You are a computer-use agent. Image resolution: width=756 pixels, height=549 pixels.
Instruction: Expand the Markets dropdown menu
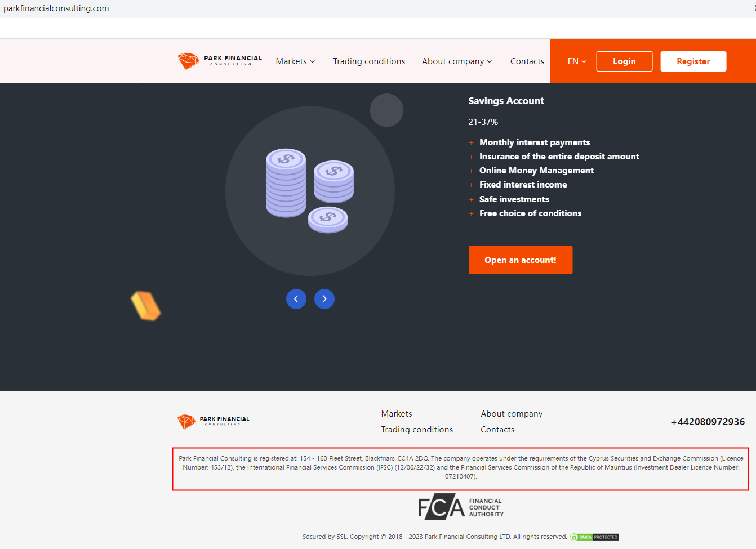point(295,61)
